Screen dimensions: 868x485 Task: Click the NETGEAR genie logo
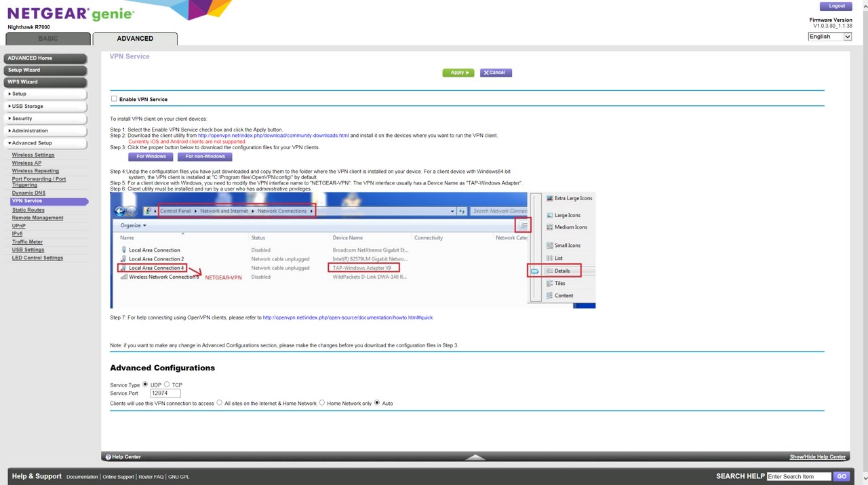point(71,14)
